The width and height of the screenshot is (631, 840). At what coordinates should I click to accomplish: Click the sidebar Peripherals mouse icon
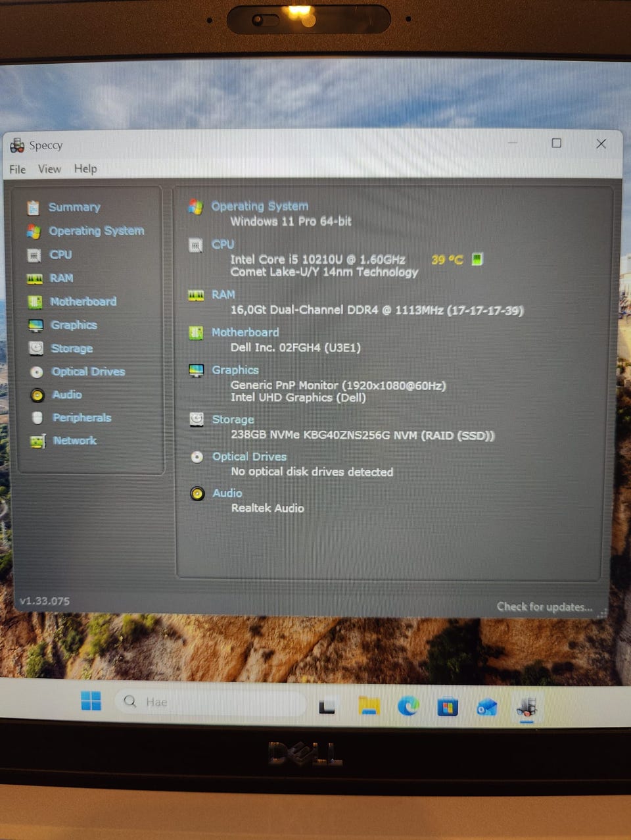point(37,418)
